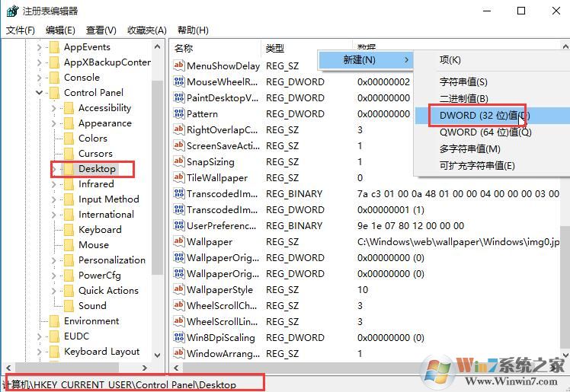This screenshot has height=392, width=570.
Task: Choose 可扩充字符串值(E) in the submenu
Action: click(x=492, y=165)
